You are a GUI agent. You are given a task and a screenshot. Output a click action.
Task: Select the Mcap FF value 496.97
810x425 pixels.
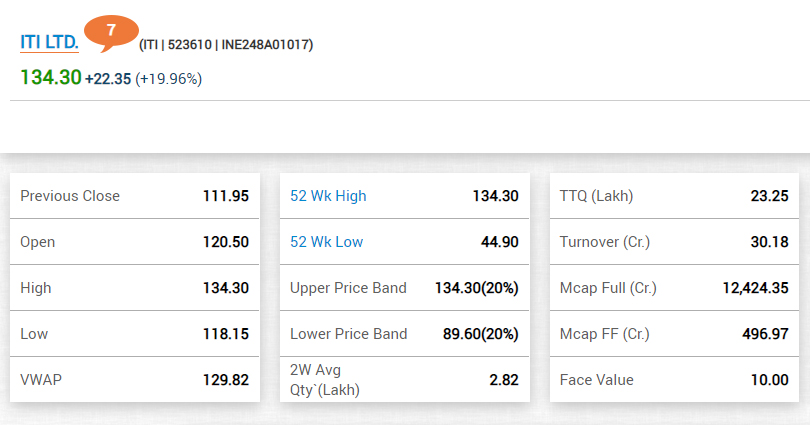[765, 334]
